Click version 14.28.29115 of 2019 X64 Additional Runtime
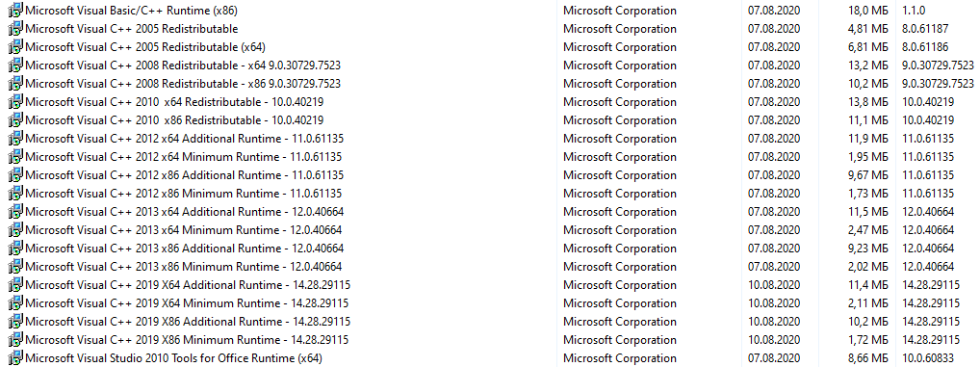The image size is (980, 367). coord(931,286)
